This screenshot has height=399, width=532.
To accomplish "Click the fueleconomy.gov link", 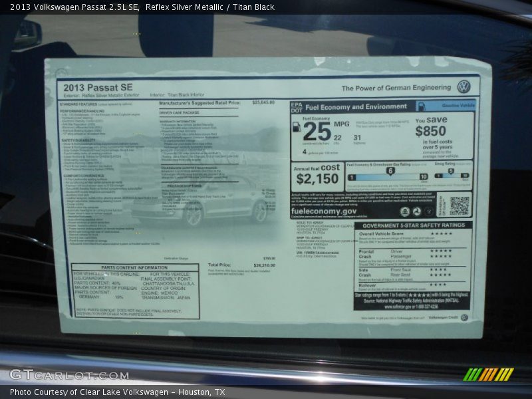I will pyautogui.click(x=324, y=211).
